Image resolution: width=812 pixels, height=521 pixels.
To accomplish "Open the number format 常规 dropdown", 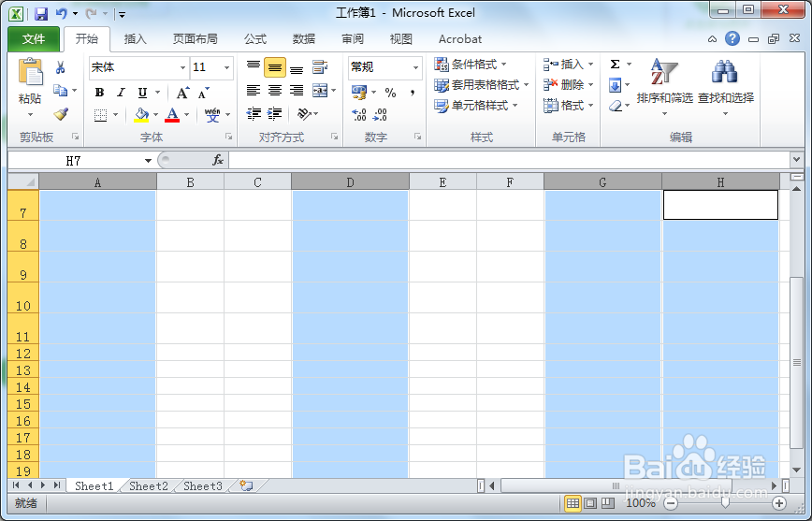I will [x=416, y=68].
